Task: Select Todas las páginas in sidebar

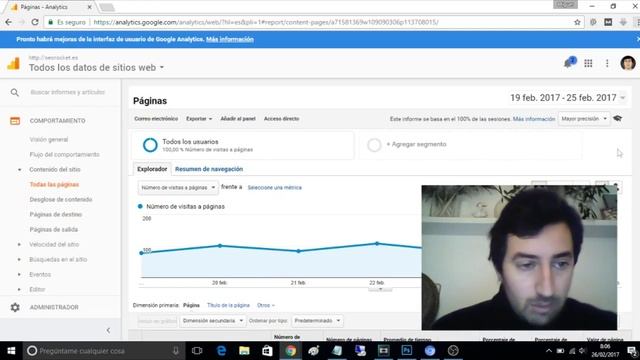Action: [x=54, y=184]
